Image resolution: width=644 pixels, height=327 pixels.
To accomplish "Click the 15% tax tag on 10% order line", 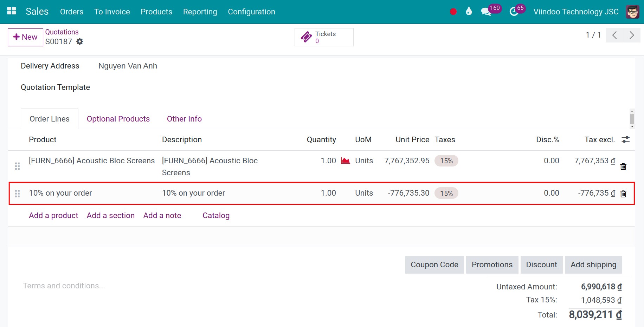I will coord(446,193).
